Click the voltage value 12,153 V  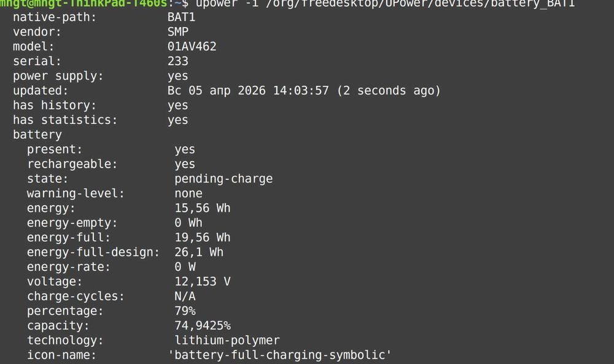point(203,282)
